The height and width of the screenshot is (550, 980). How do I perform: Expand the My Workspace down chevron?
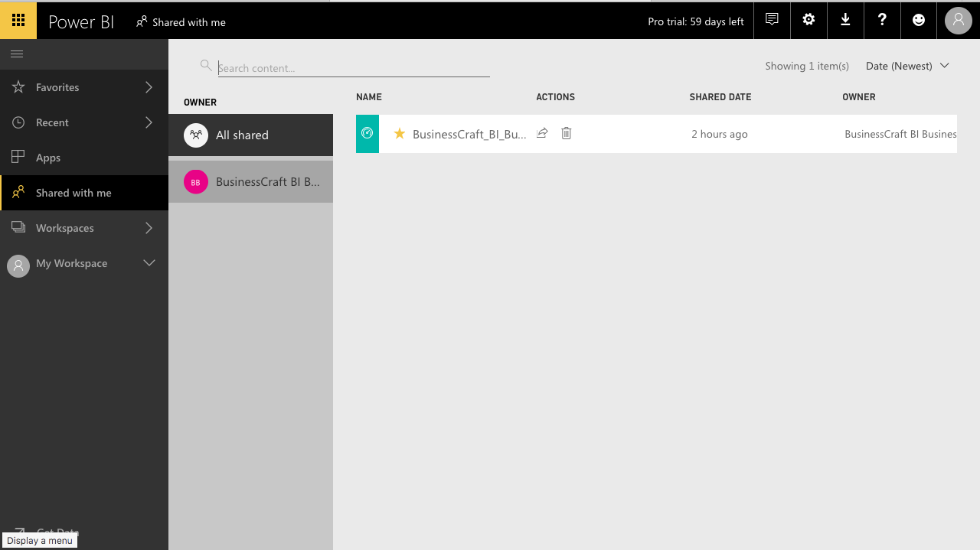click(x=149, y=262)
